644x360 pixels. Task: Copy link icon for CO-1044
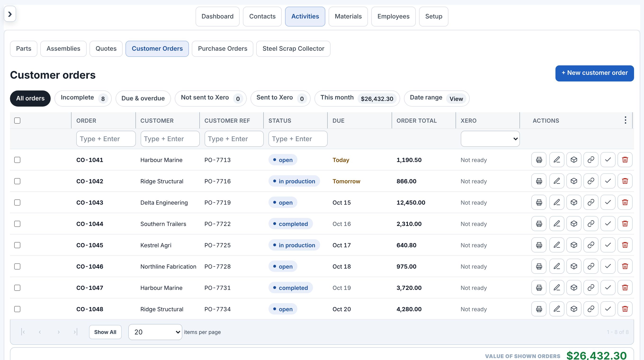coord(591,224)
